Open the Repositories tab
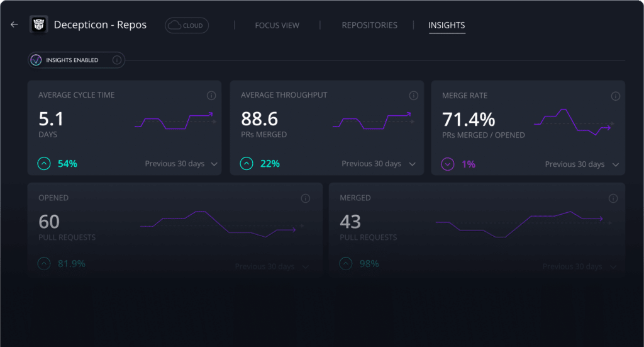The height and width of the screenshot is (347, 644). click(x=369, y=25)
